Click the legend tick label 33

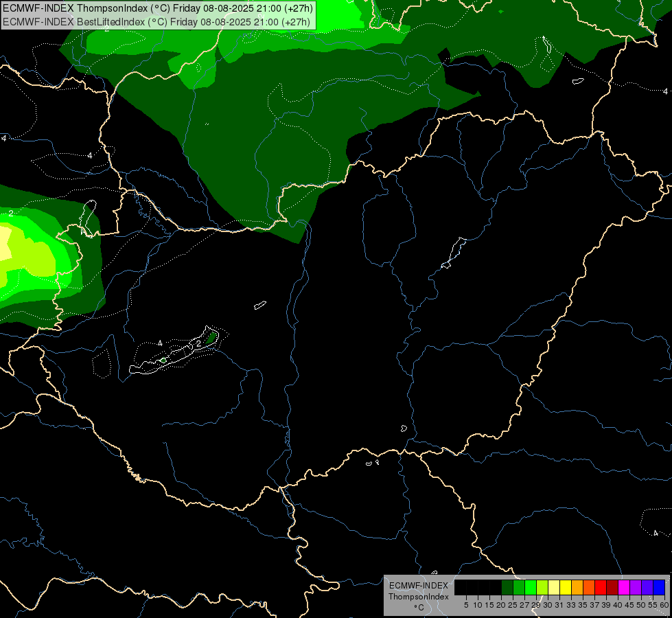pos(571,605)
